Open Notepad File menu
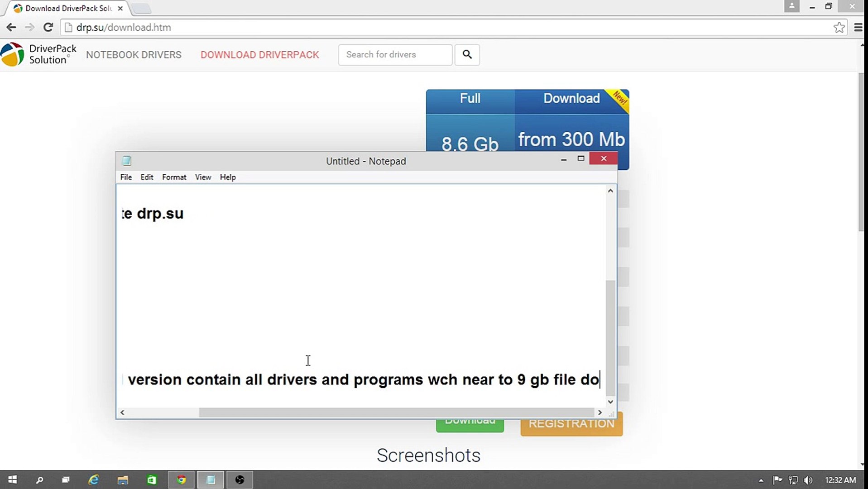868x489 pixels. pos(126,177)
